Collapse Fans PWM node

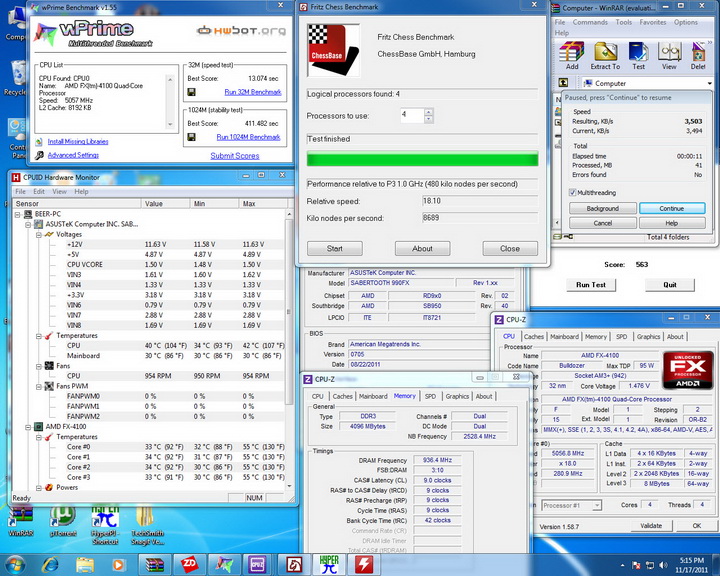coord(39,386)
